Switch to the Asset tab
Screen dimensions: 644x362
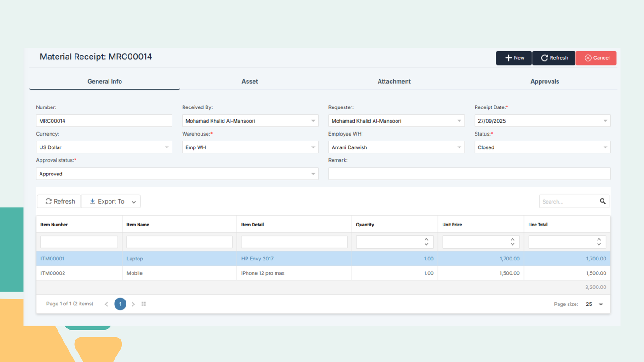[250, 81]
